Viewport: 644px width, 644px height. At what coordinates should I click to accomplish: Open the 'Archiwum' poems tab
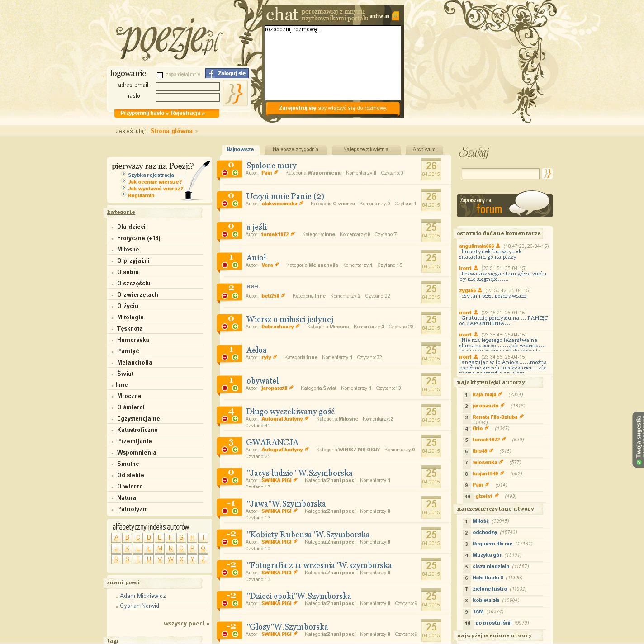pos(424,150)
